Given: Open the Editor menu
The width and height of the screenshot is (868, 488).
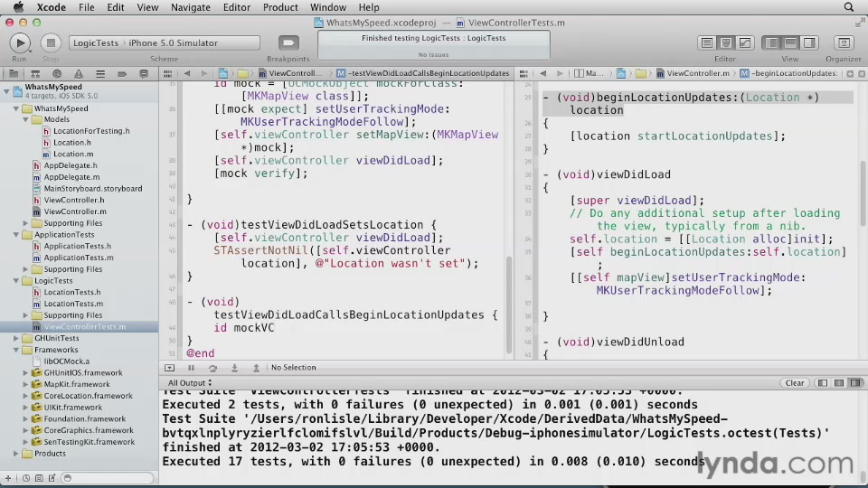Looking at the screenshot, I should tap(236, 7).
